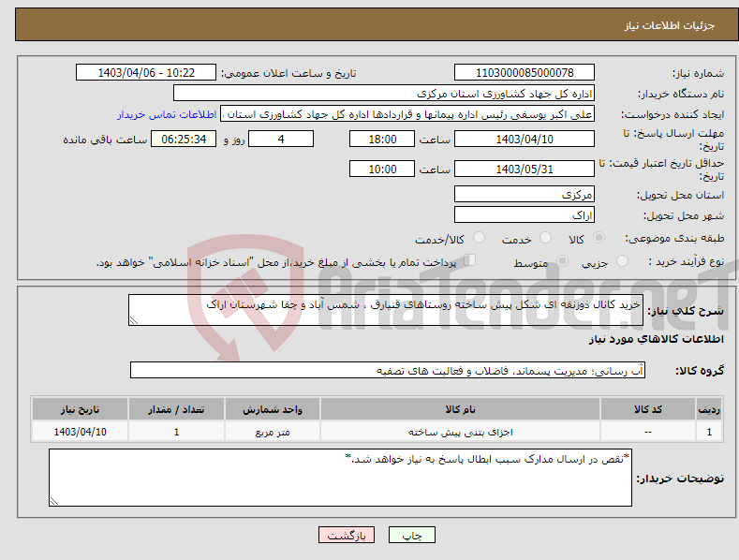
Task: Click the validity hour field 10:00
Action: click(x=382, y=169)
